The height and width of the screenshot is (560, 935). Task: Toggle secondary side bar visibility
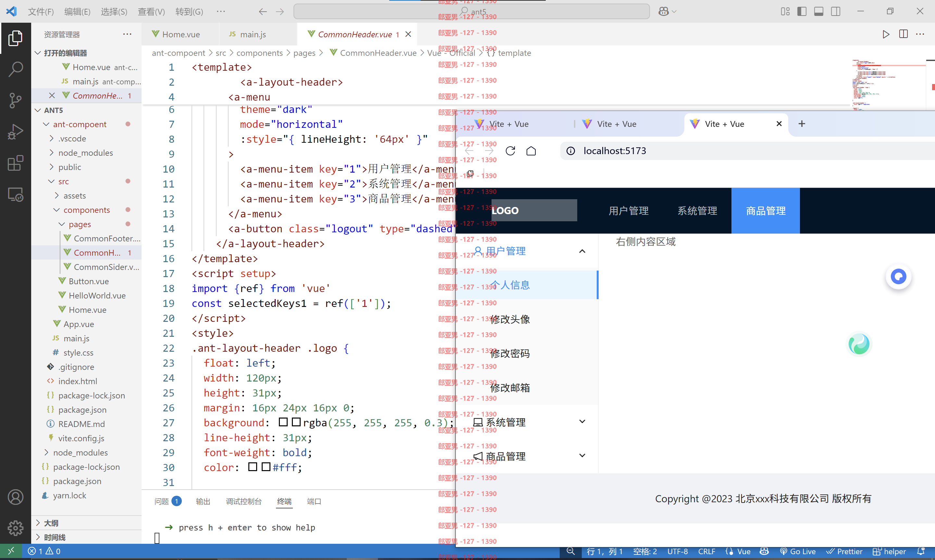(836, 12)
